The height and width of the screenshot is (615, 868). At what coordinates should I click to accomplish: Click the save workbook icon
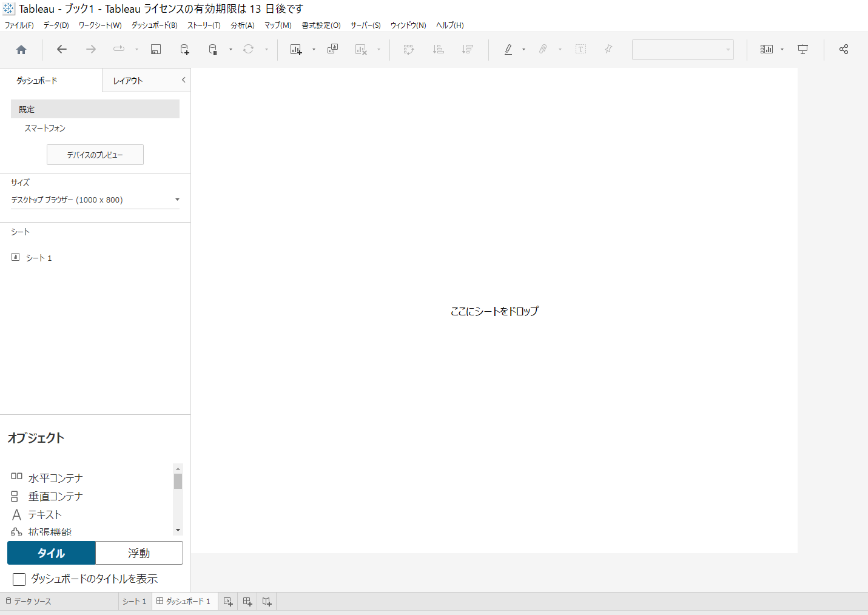pos(156,50)
